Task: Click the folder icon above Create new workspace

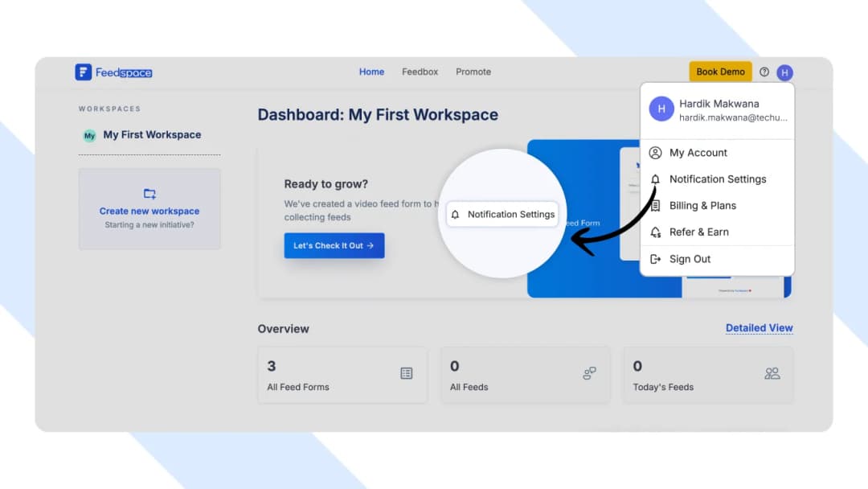Action: (149, 193)
